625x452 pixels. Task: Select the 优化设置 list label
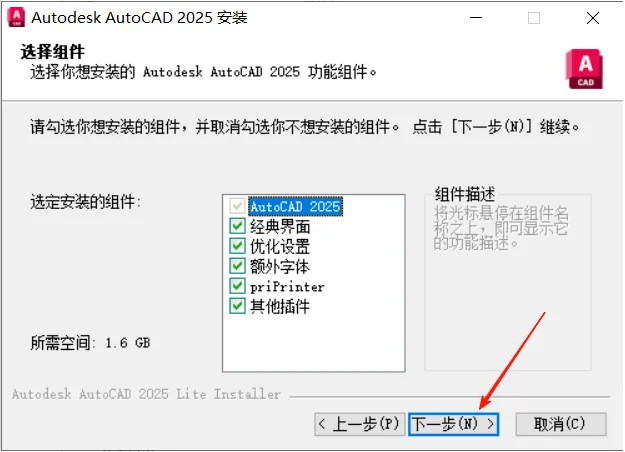[x=280, y=246]
